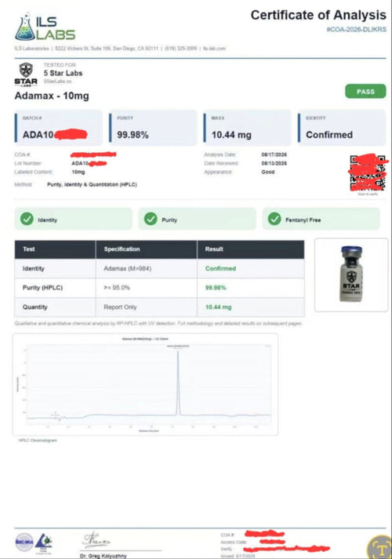Click the #COA-2026-DLIKRS certificate number

[x=357, y=29]
